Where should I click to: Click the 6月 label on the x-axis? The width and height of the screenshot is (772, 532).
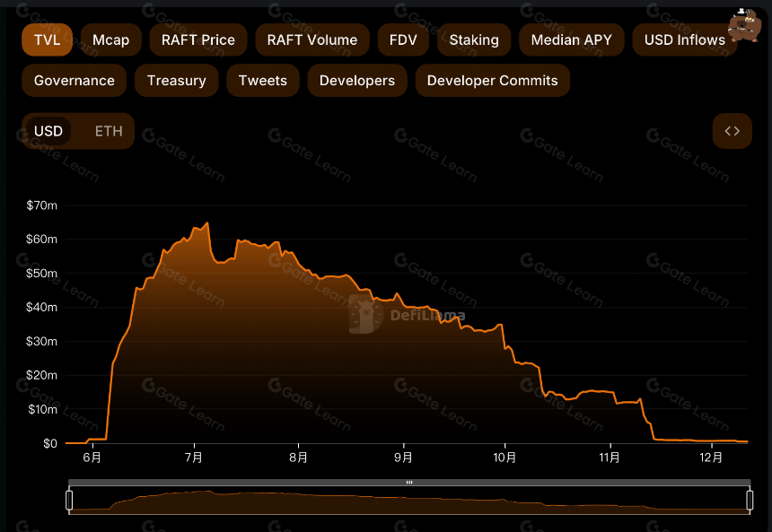(x=92, y=458)
